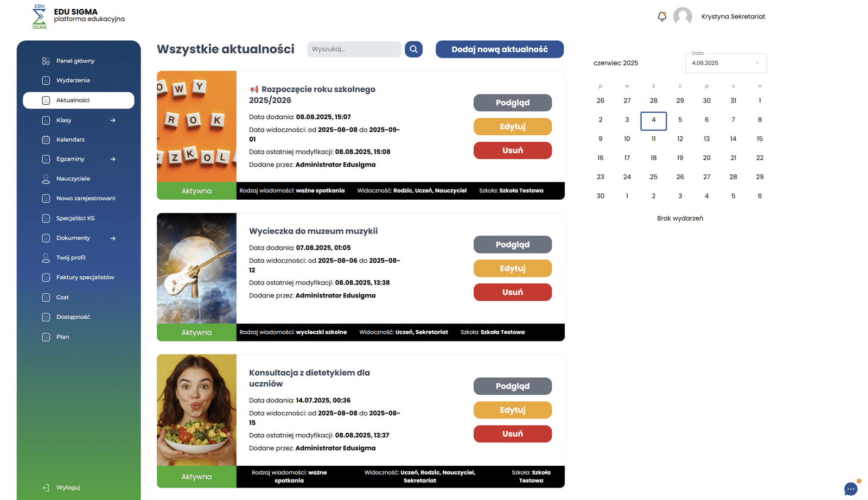
Task: Expand the Egzaminy submenu arrow
Action: [x=113, y=159]
